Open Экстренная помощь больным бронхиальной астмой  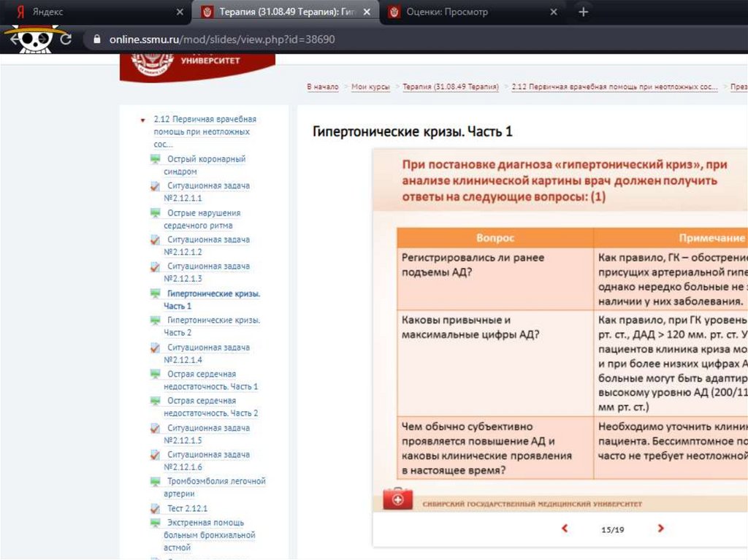point(209,535)
